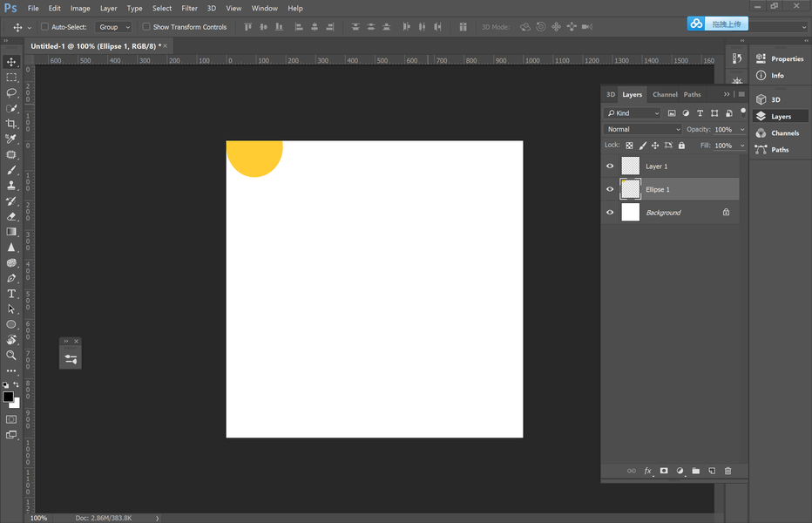
Task: Select the Layer 1 thumbnail
Action: [x=630, y=166]
